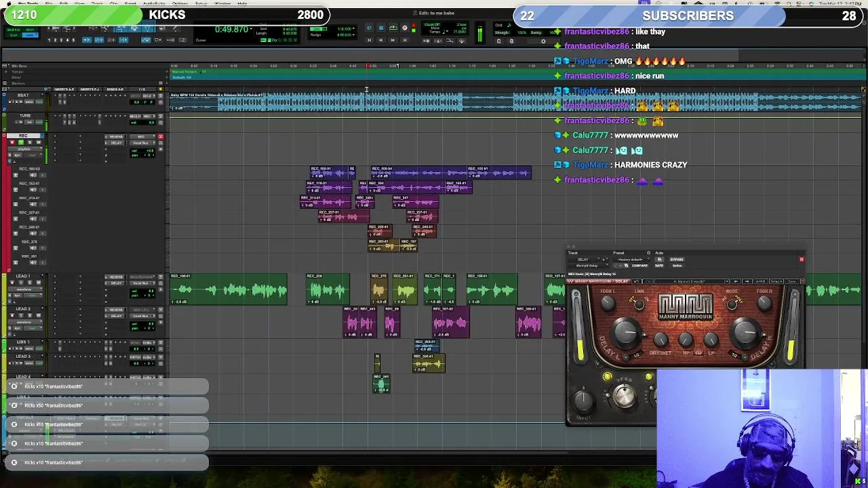Click the DRY/WET knob
This screenshot has width=868, height=488.
661,340
